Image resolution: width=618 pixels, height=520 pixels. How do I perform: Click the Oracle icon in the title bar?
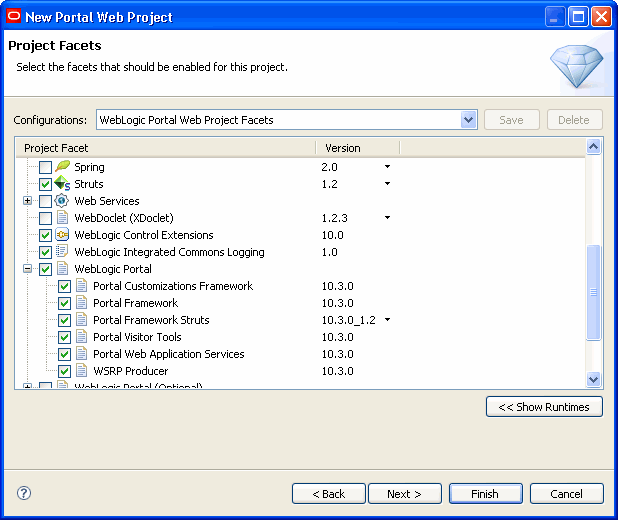[x=14, y=16]
